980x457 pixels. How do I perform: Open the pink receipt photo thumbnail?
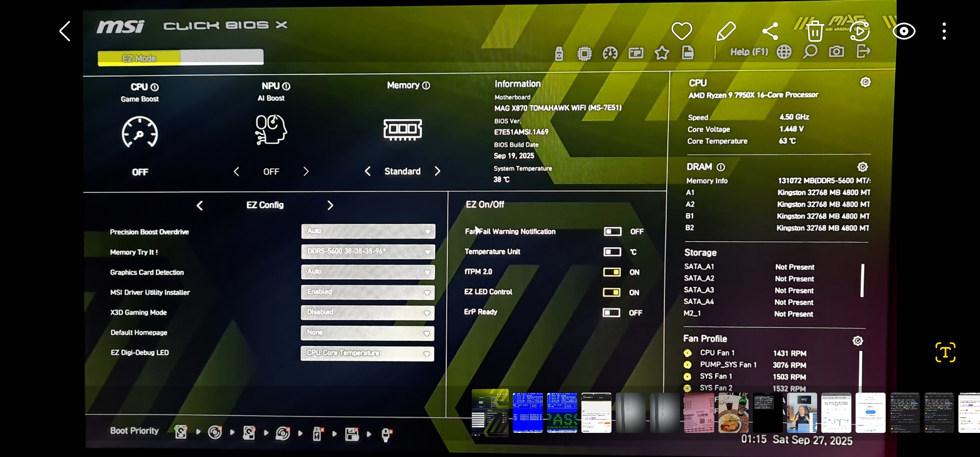tap(699, 413)
